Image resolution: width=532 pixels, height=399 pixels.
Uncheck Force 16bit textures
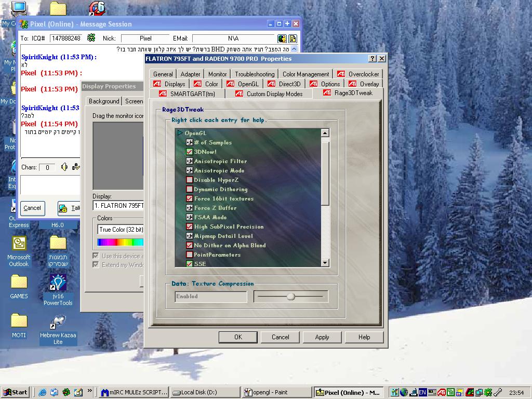pos(189,199)
